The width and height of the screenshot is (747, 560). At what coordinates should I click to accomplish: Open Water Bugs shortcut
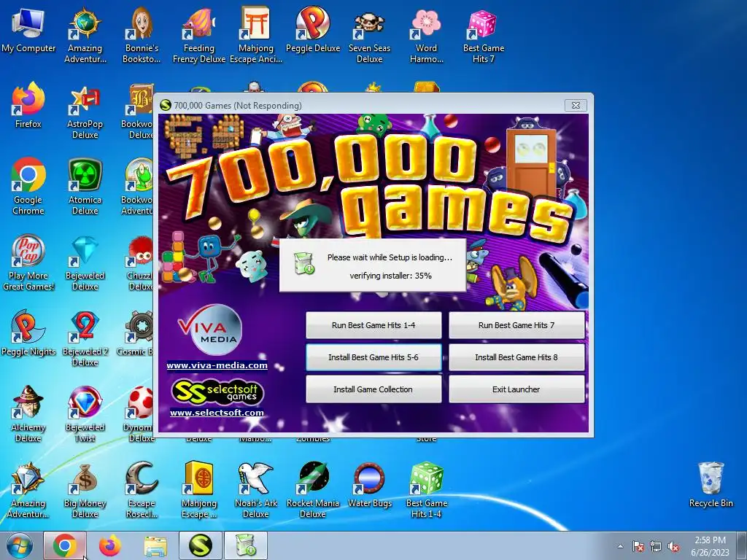[369, 485]
